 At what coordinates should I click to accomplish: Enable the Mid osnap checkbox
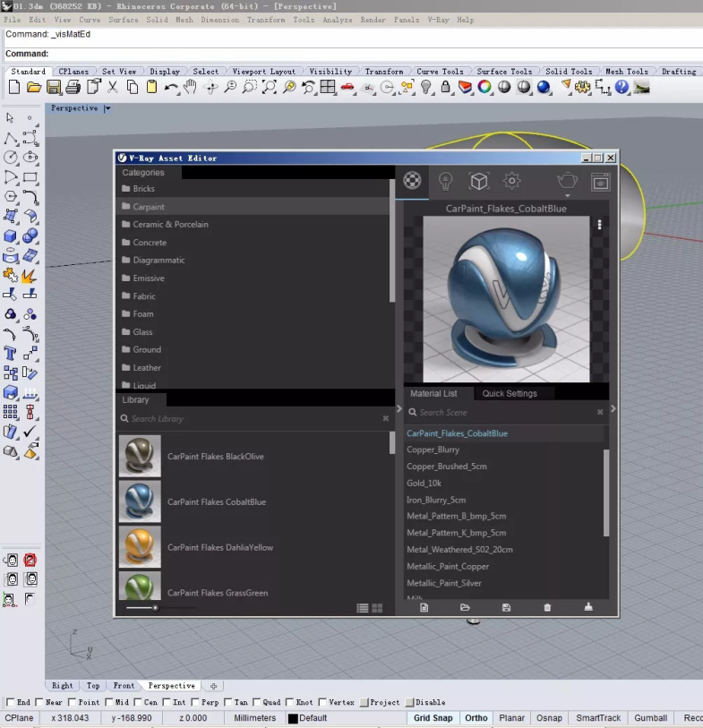109,703
